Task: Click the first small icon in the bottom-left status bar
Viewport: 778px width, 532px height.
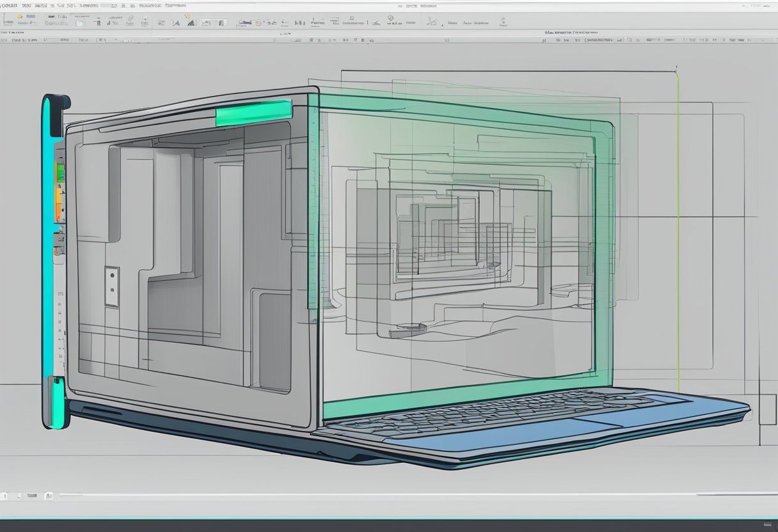Action: [4, 496]
